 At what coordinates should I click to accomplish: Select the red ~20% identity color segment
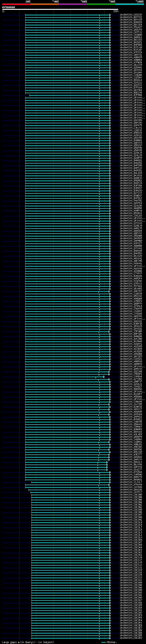coord(16,4)
